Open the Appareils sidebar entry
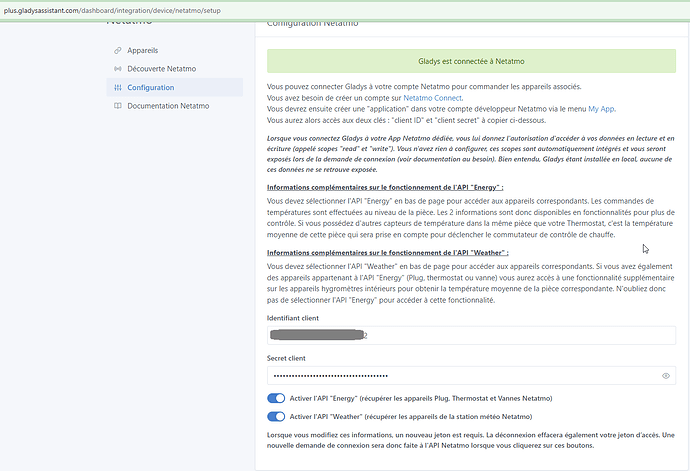Screen dimensions: 690x471 [x=143, y=50]
